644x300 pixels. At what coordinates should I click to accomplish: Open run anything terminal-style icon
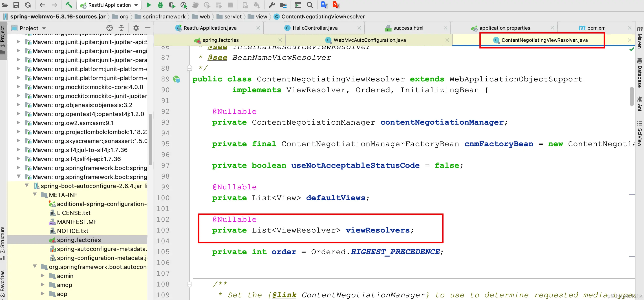[298, 5]
